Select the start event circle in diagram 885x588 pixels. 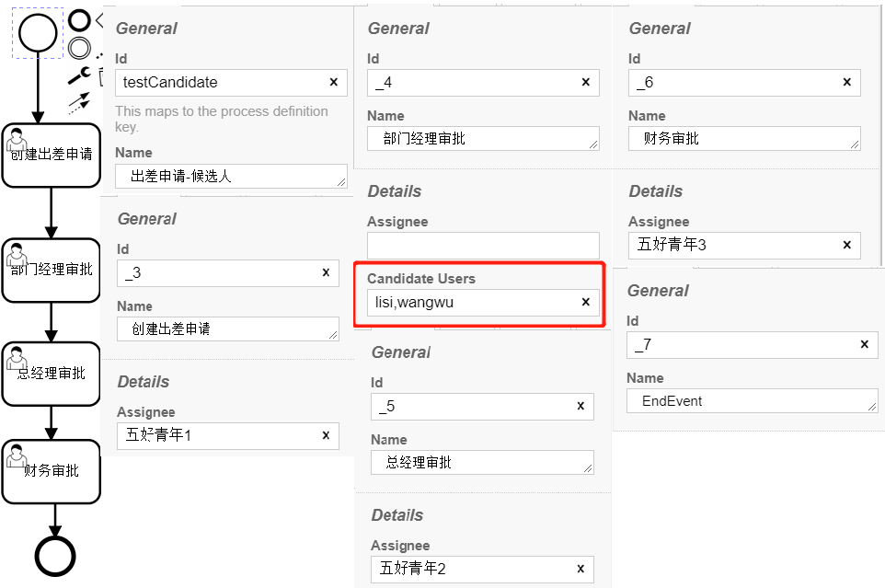coord(38,33)
